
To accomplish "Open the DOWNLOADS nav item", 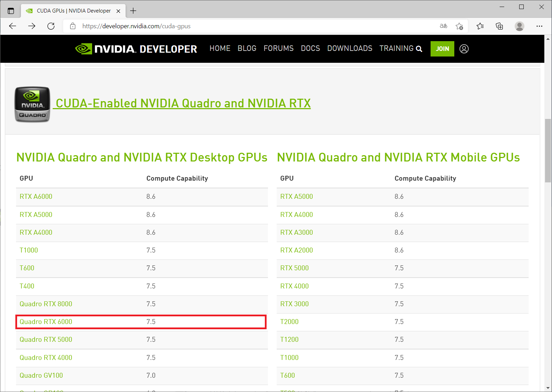I will point(350,48).
